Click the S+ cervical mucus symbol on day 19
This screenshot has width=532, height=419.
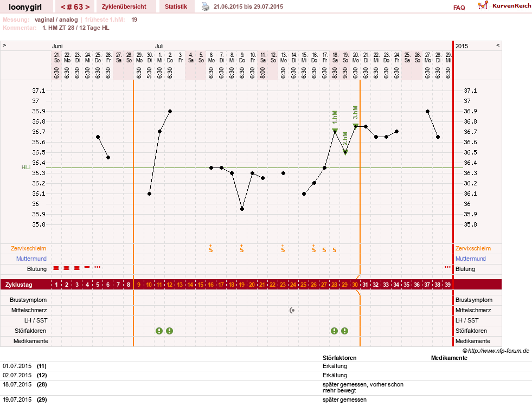click(x=241, y=248)
